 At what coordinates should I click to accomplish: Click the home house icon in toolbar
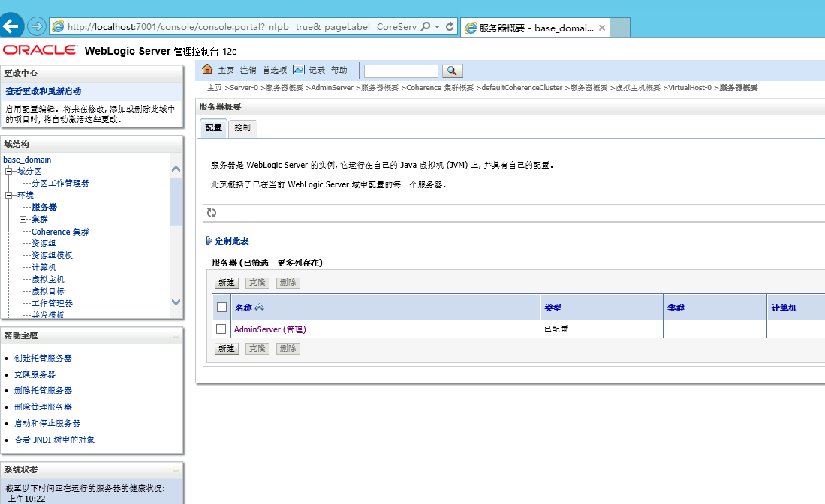tap(207, 69)
